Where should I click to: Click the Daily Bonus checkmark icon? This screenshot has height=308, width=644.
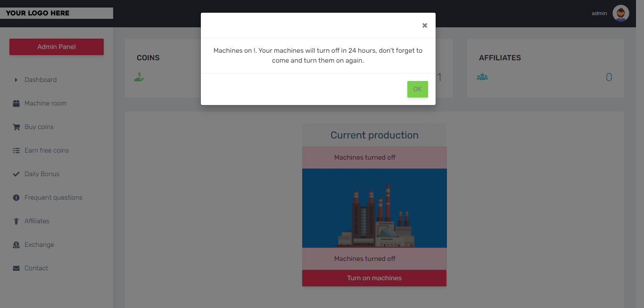coord(16,174)
